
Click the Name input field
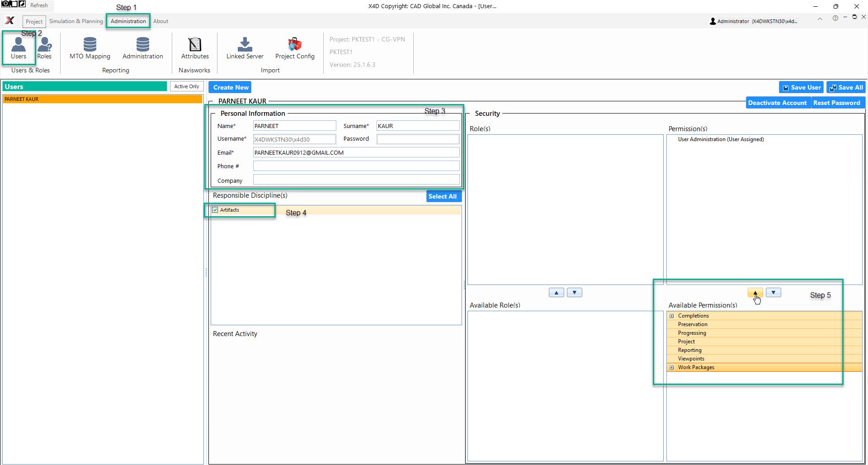(x=295, y=126)
